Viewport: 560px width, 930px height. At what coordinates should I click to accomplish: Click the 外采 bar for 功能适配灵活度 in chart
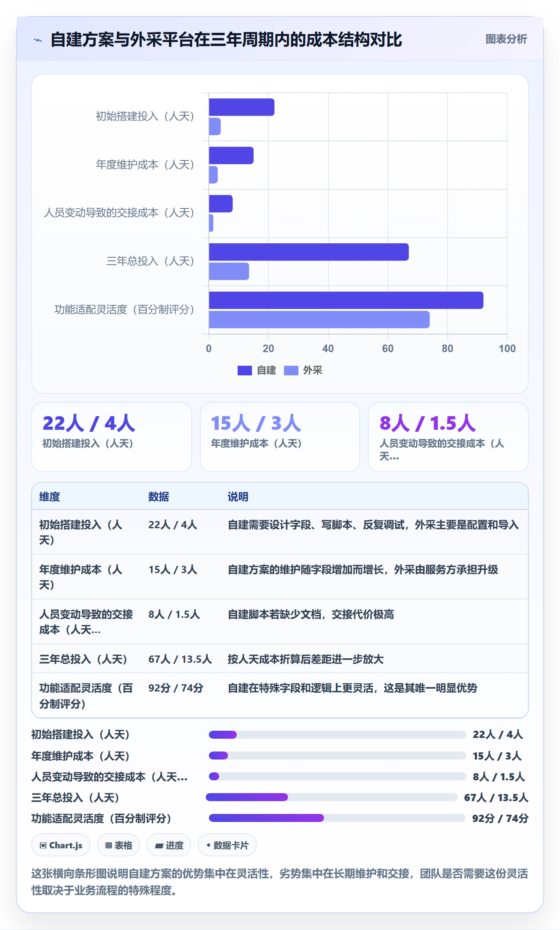pyautogui.click(x=319, y=320)
